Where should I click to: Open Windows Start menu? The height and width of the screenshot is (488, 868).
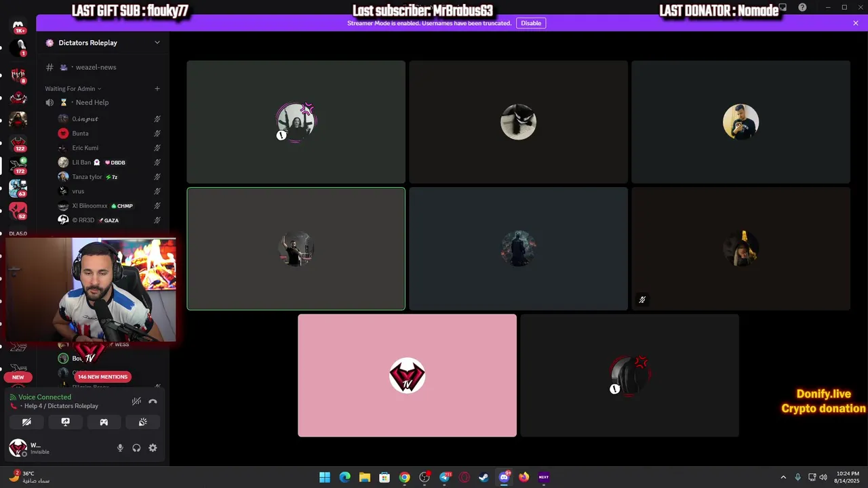click(x=325, y=477)
